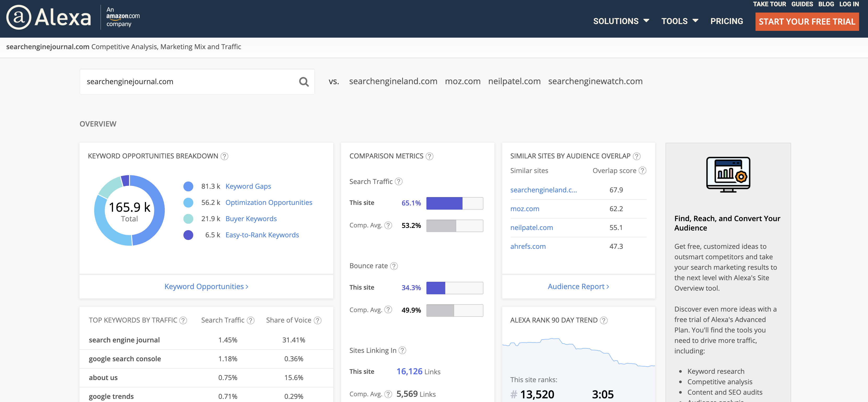Click the 53.2% Comp. Avg. search traffic bar
Screen dimensions: 868x402
(455, 226)
